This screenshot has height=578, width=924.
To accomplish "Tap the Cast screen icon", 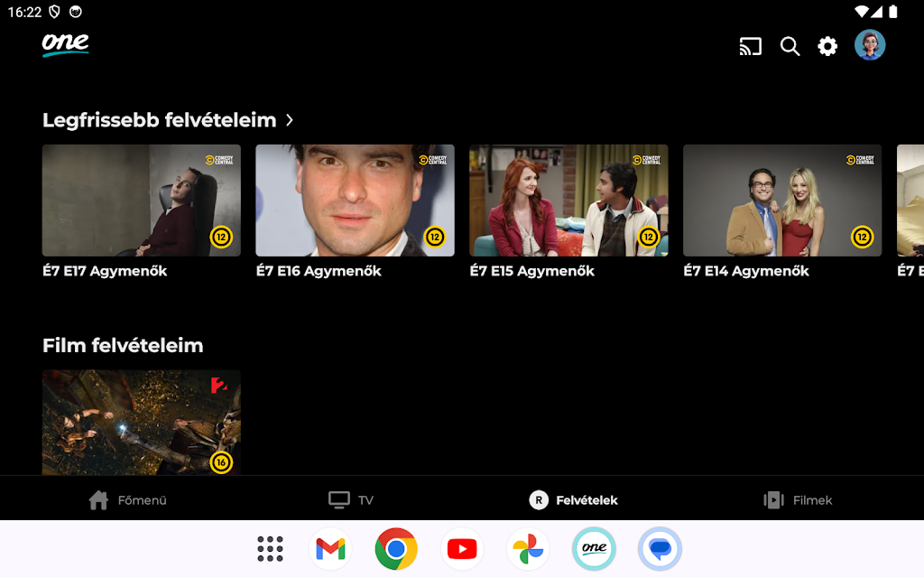I will [751, 46].
